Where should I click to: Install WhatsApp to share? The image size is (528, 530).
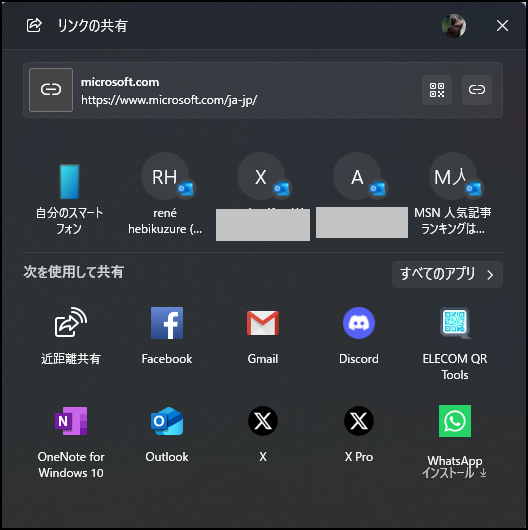pyautogui.click(x=455, y=441)
